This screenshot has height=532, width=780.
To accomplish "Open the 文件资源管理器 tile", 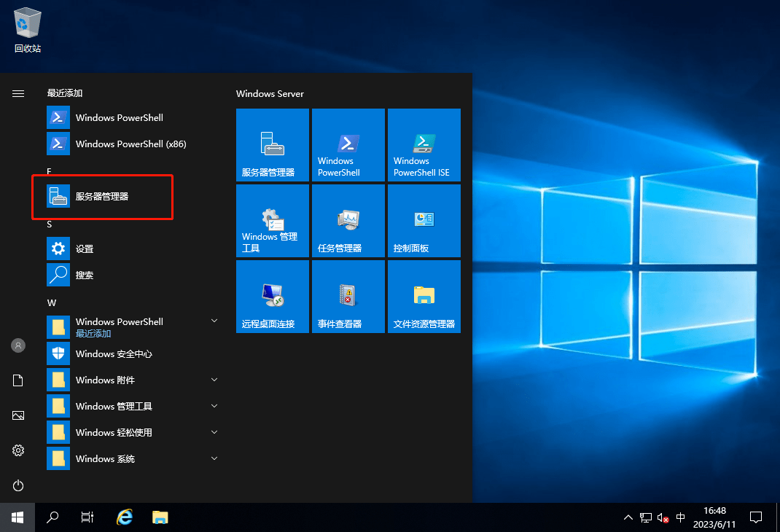I will pyautogui.click(x=424, y=297).
